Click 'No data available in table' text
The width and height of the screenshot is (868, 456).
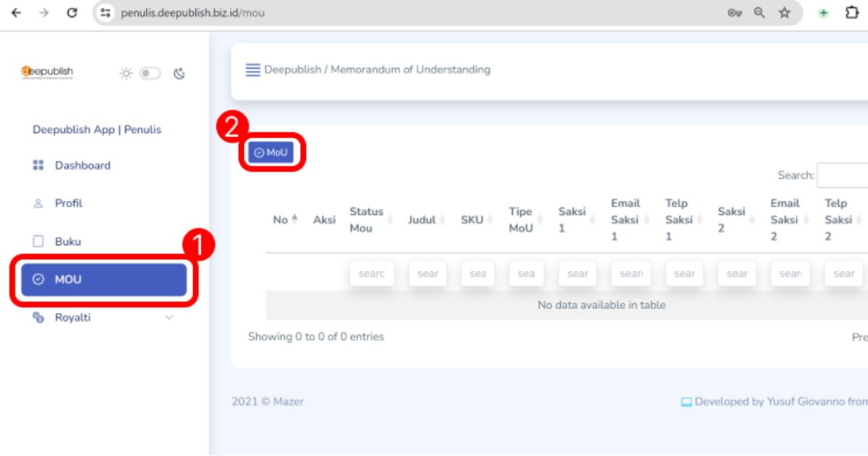click(601, 305)
